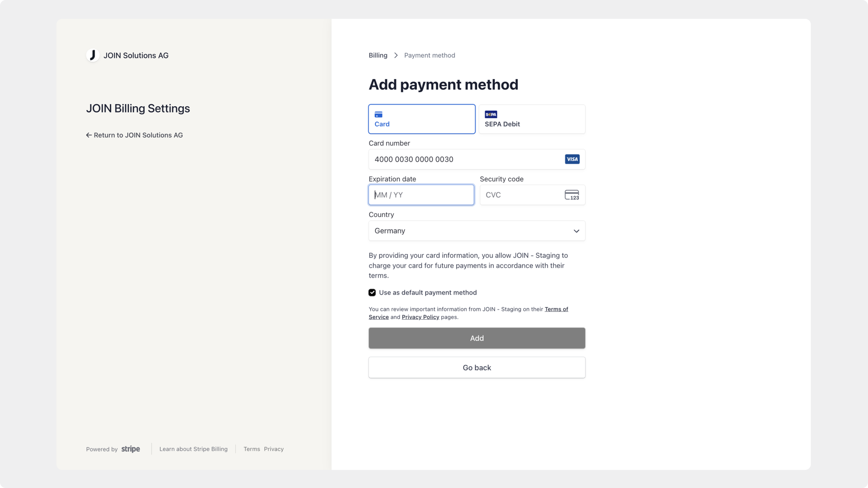868x488 pixels.
Task: Focus the Card number field
Action: (x=463, y=159)
